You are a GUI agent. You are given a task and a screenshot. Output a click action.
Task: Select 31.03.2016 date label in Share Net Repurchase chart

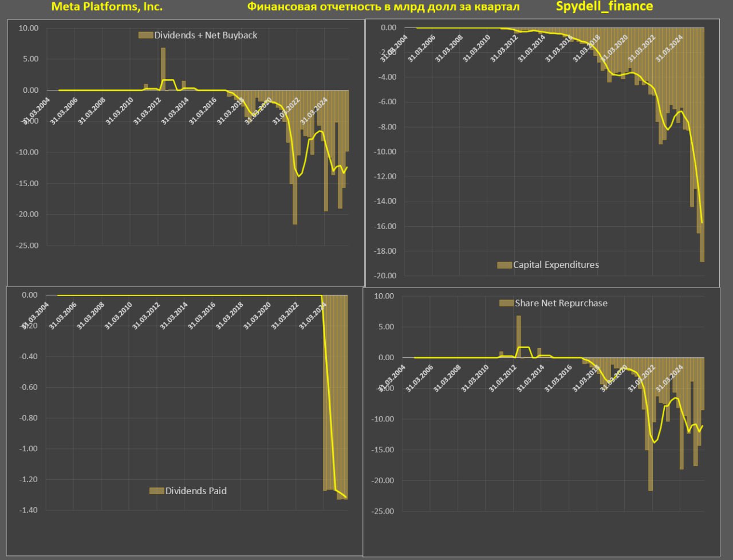click(x=558, y=378)
